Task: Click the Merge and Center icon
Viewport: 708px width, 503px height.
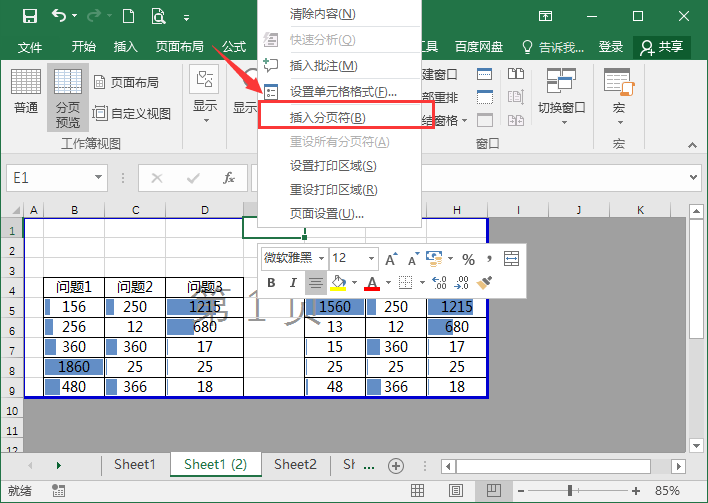Action: click(x=511, y=259)
